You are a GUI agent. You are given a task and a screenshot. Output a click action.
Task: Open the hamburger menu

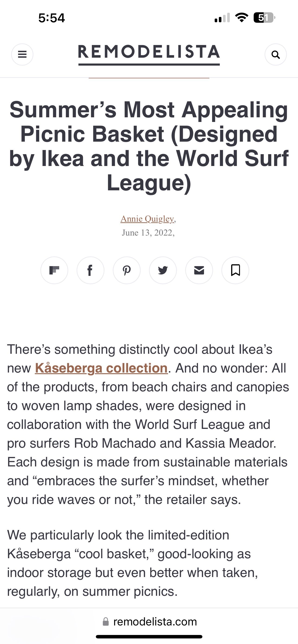pyautogui.click(x=22, y=54)
